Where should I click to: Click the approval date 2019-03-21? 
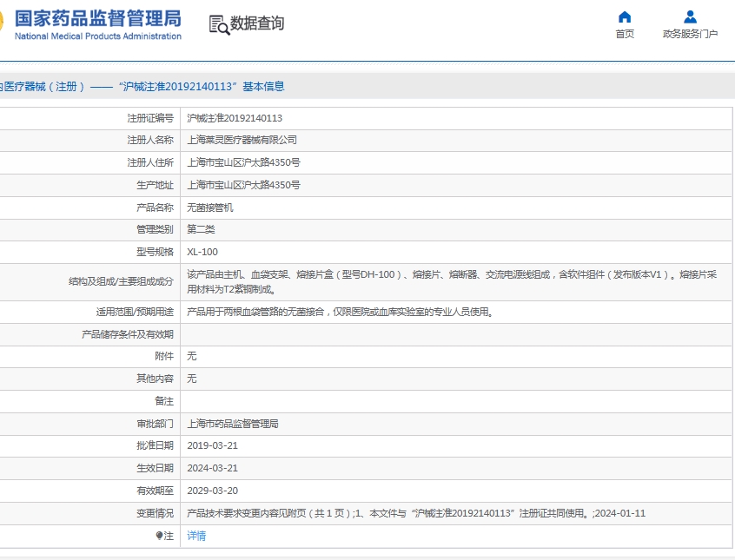click(x=212, y=445)
